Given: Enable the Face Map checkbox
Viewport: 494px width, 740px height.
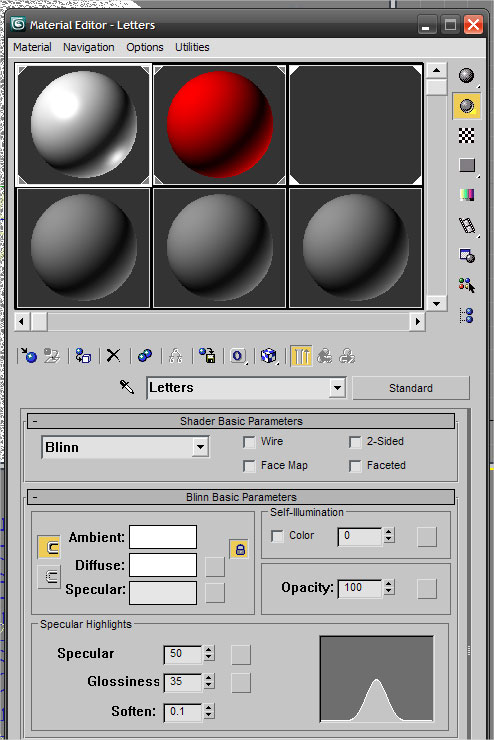Looking at the screenshot, I should coord(249,466).
